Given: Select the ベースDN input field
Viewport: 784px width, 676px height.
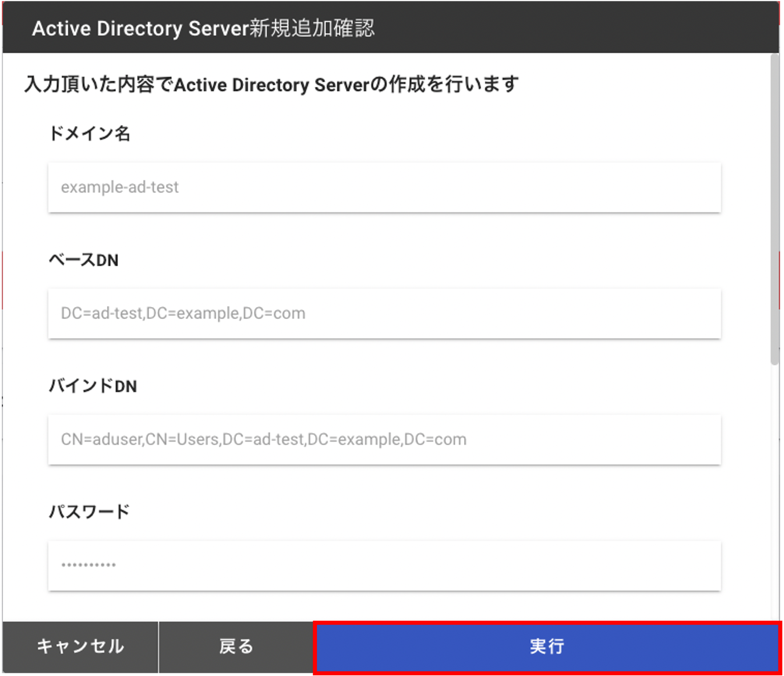Looking at the screenshot, I should pos(385,314).
